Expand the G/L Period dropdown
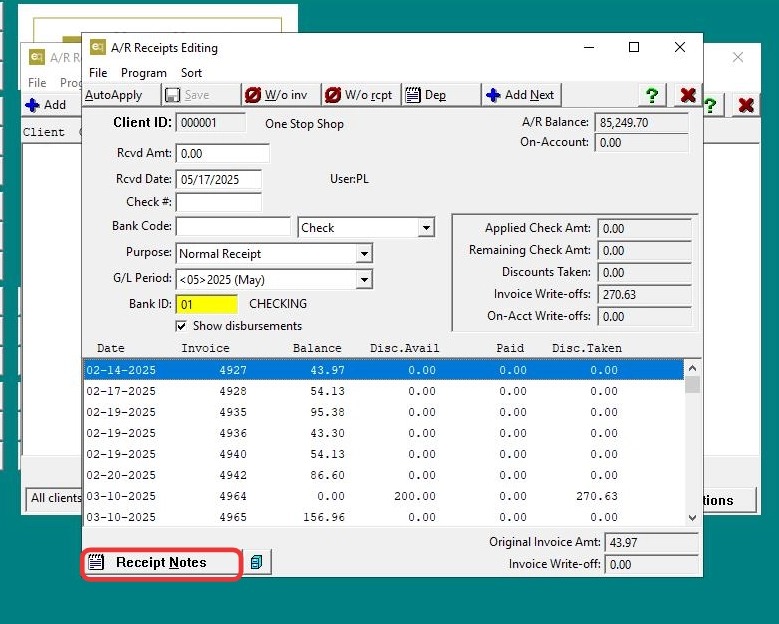 tap(364, 280)
